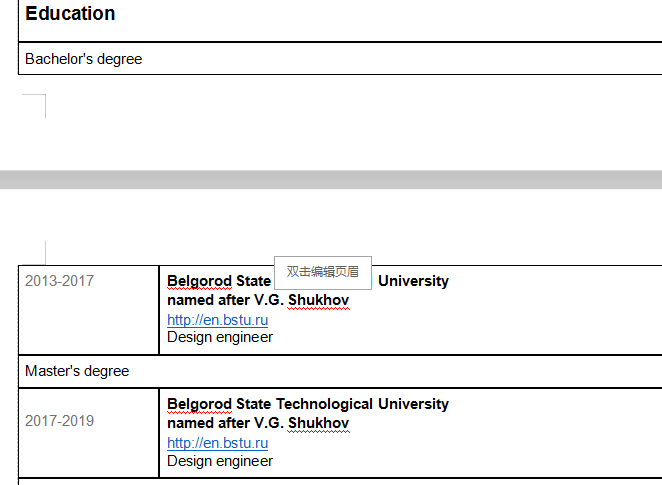Click the word Shukhov in Master's degree entry
Screen dimensions: 662x485
coord(318,423)
